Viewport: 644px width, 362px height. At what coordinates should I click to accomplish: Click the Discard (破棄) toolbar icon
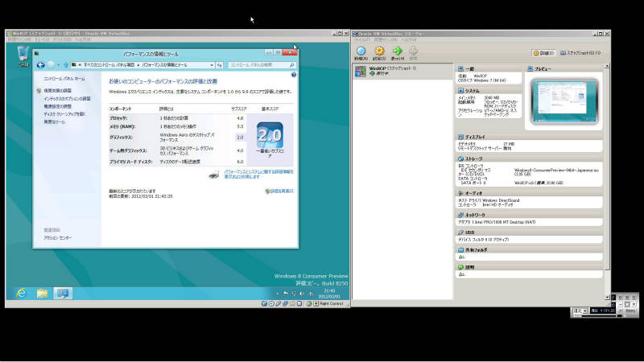coord(414,51)
